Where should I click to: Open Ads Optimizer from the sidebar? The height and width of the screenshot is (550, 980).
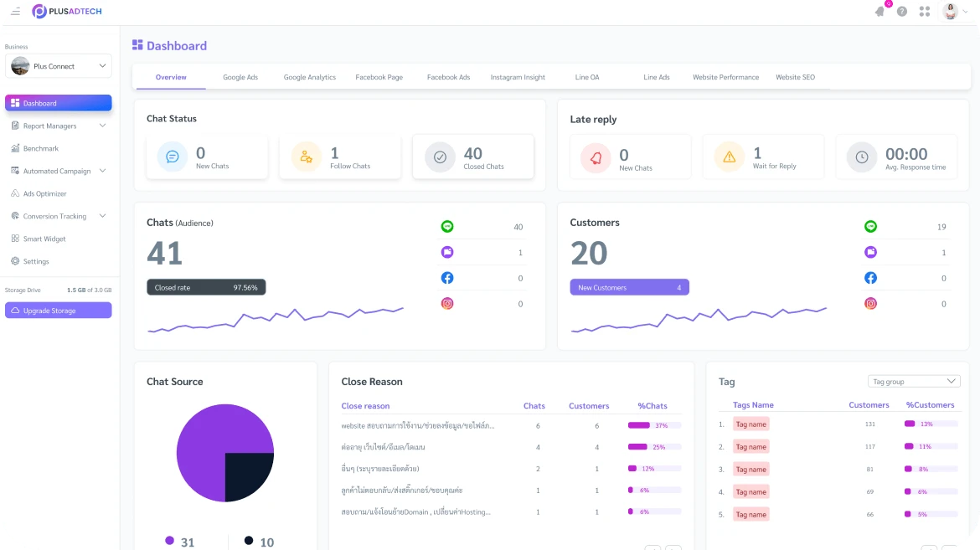tap(46, 193)
